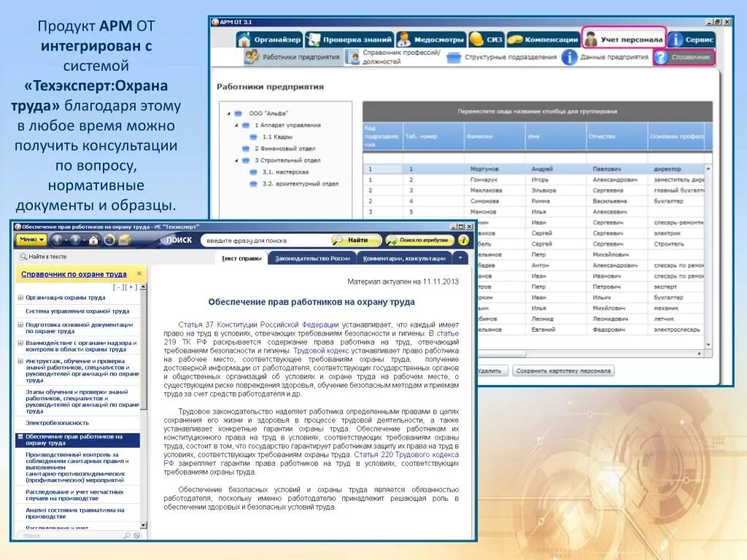The width and height of the screenshot is (747, 560).
Task: Click the history clock icon in Техэксперт
Action: pyautogui.click(x=109, y=240)
